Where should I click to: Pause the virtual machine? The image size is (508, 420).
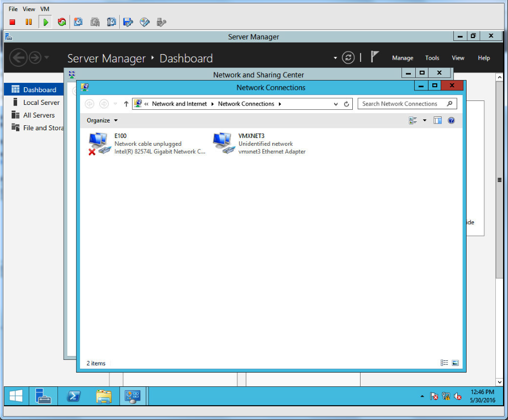[x=29, y=22]
